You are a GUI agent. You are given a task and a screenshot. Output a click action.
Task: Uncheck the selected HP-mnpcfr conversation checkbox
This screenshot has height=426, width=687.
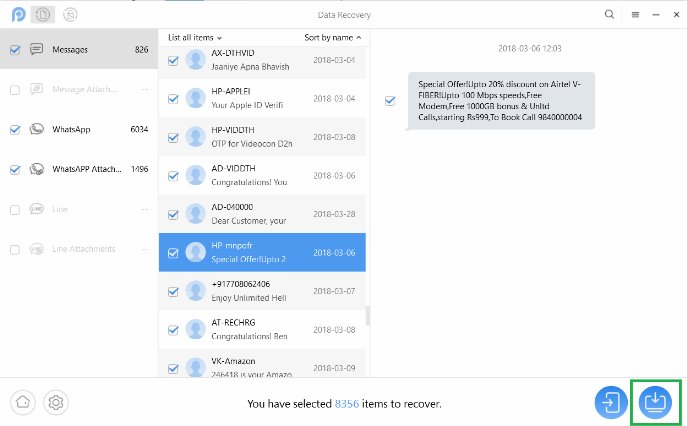click(173, 253)
